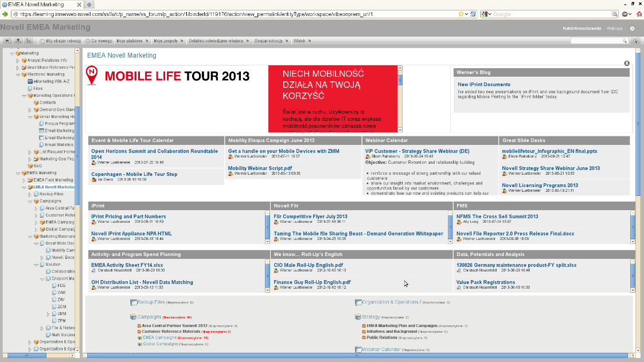Click the Webinar Calendar icon in bottom list
Viewport: 644px width, 362px height.
click(x=358, y=350)
